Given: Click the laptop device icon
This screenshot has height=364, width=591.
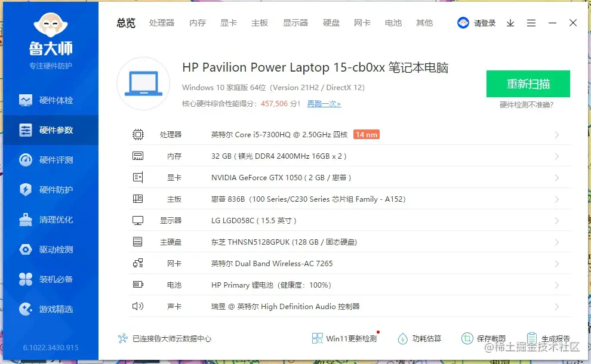Looking at the screenshot, I should [143, 84].
